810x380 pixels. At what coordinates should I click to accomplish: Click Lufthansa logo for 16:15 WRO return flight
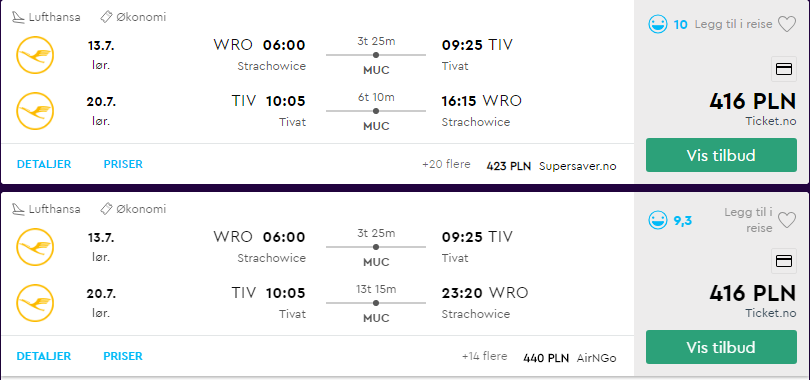[35, 110]
